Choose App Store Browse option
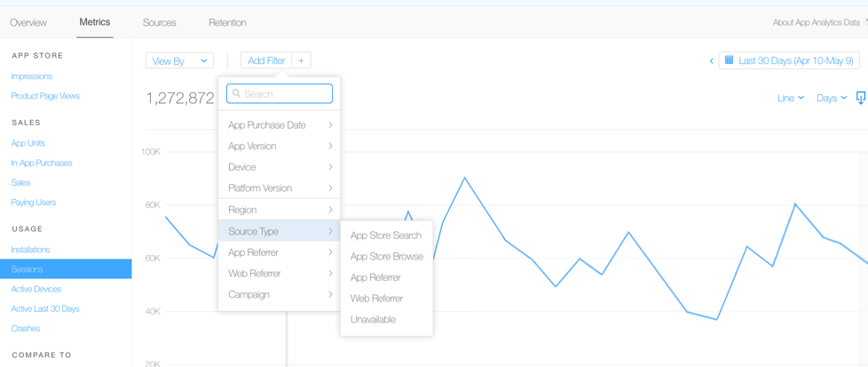The image size is (868, 367). click(386, 257)
